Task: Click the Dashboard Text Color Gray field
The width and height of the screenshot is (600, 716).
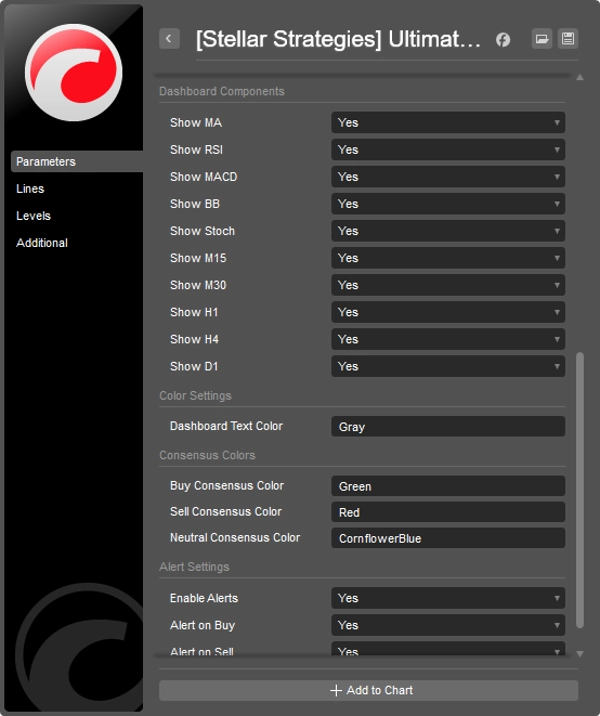Action: (x=447, y=427)
